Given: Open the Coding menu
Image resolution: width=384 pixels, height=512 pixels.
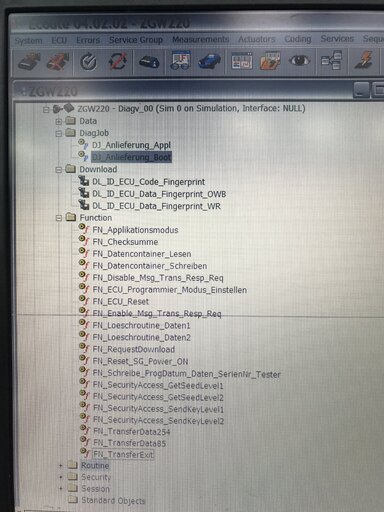Looking at the screenshot, I should [298, 39].
